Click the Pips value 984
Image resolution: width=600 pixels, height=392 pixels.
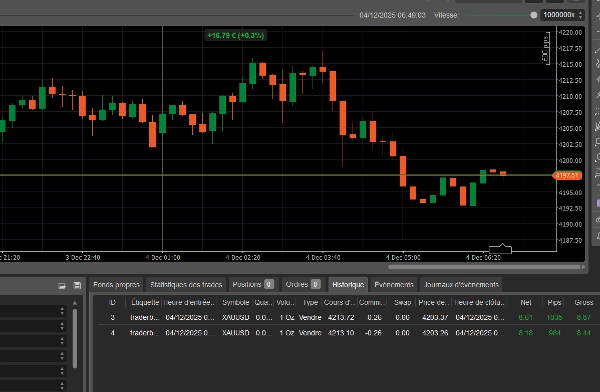(x=554, y=333)
